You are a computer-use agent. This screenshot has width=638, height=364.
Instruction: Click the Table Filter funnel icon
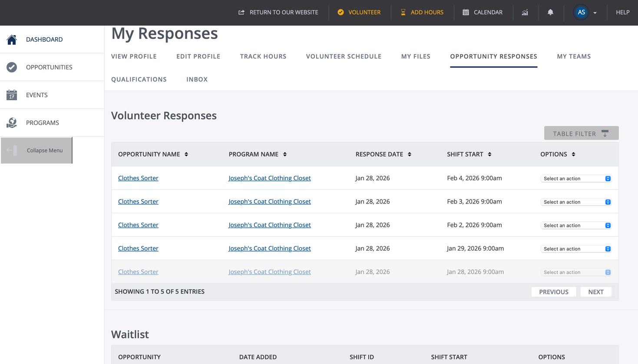(x=605, y=133)
